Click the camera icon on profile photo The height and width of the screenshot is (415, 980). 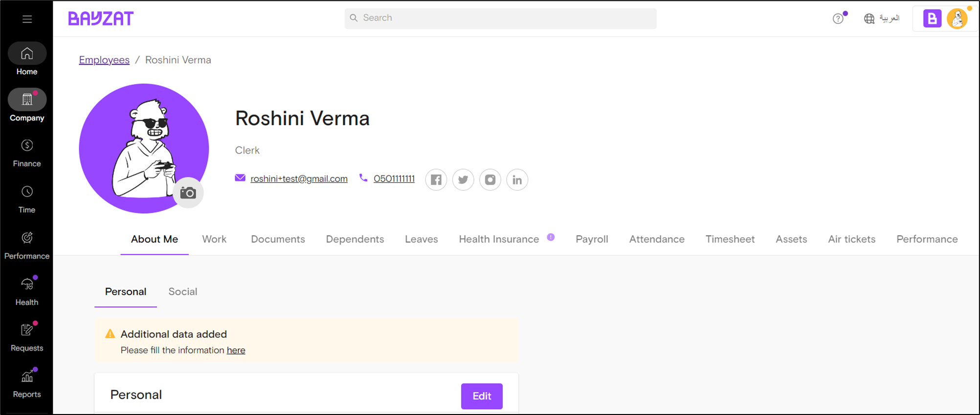click(188, 193)
